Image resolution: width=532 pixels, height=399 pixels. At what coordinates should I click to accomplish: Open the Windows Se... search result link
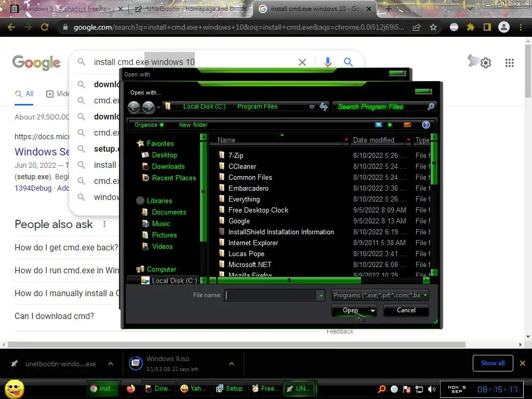(x=42, y=152)
